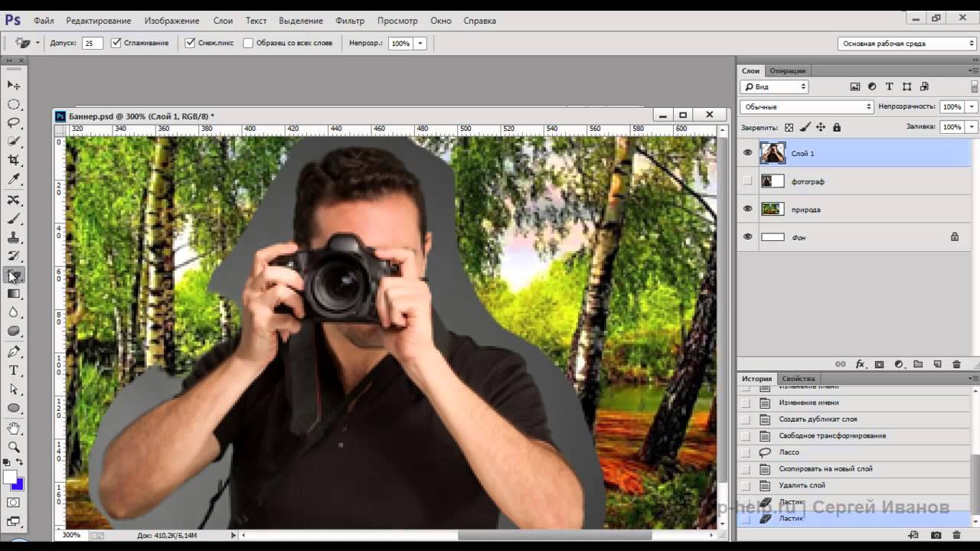
Task: Open the Изображение menu
Action: tap(171, 21)
